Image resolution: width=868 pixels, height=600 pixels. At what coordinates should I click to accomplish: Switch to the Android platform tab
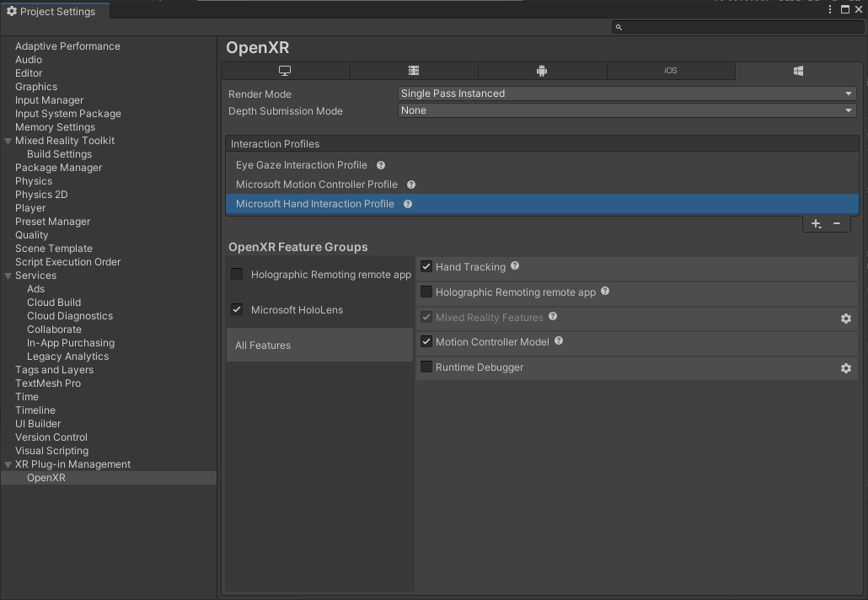[542, 71]
